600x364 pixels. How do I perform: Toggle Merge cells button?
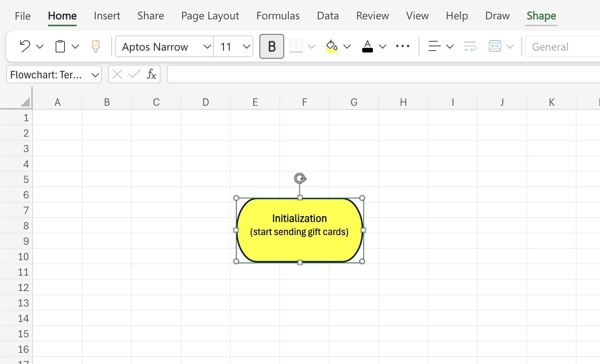click(x=495, y=46)
